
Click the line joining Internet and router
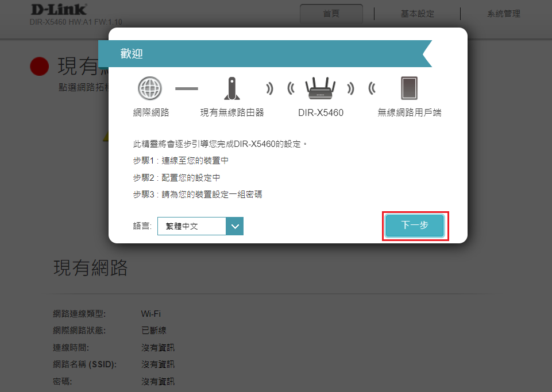(187, 89)
